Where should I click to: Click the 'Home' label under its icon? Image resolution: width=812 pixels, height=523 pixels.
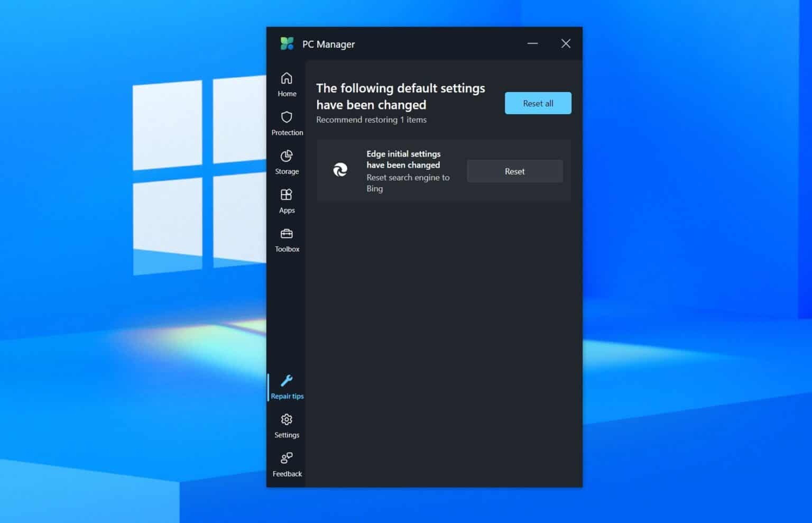[287, 94]
